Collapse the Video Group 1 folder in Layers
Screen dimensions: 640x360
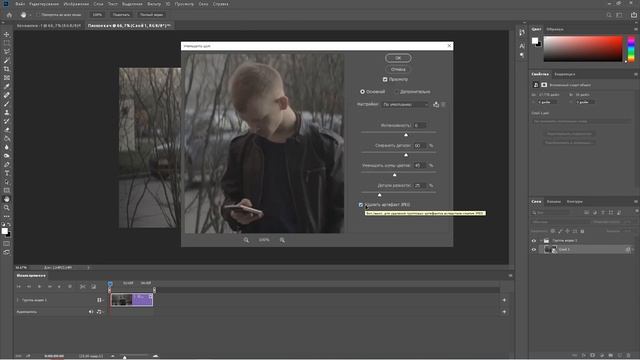pos(540,241)
